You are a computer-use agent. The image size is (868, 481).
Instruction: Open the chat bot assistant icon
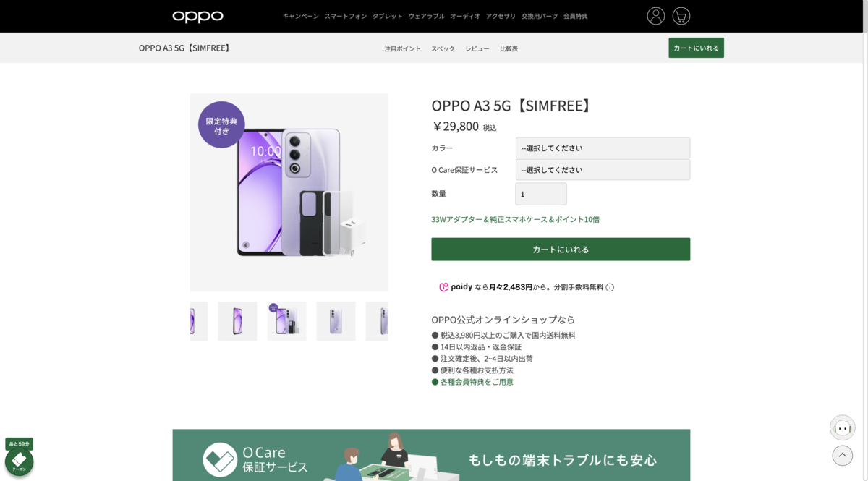coord(842,427)
